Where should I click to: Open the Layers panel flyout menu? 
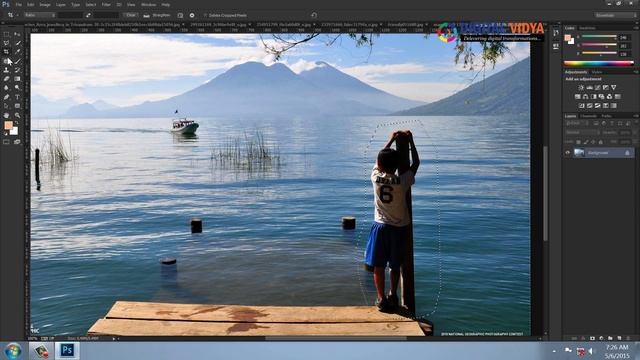[636, 116]
